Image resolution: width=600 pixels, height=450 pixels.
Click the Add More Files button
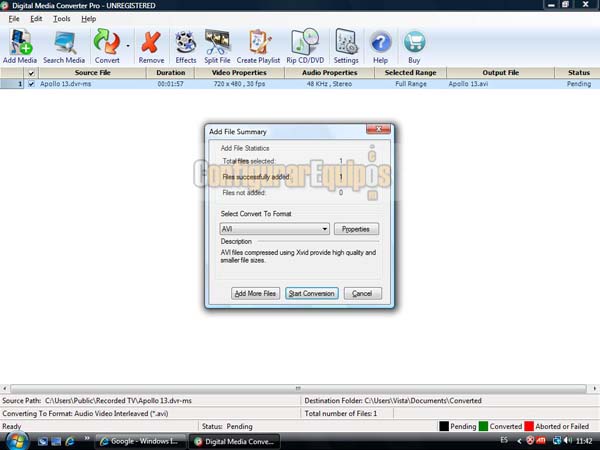pos(255,293)
